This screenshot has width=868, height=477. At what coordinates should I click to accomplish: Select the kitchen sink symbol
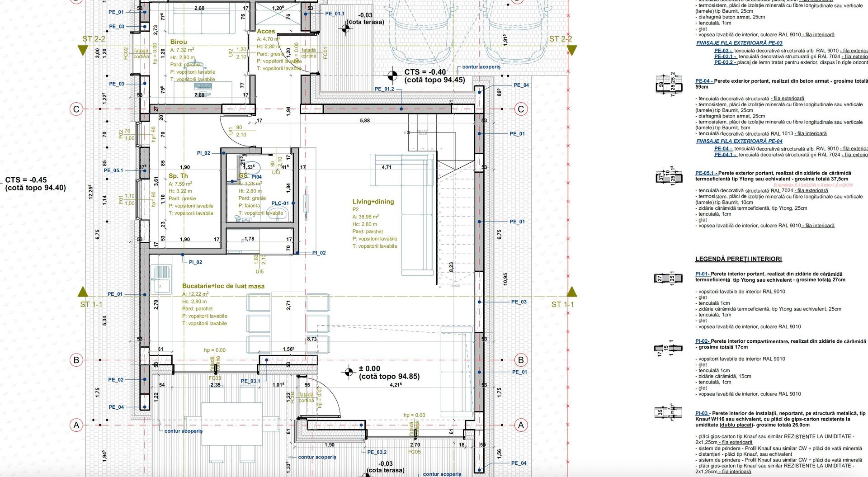(x=161, y=277)
